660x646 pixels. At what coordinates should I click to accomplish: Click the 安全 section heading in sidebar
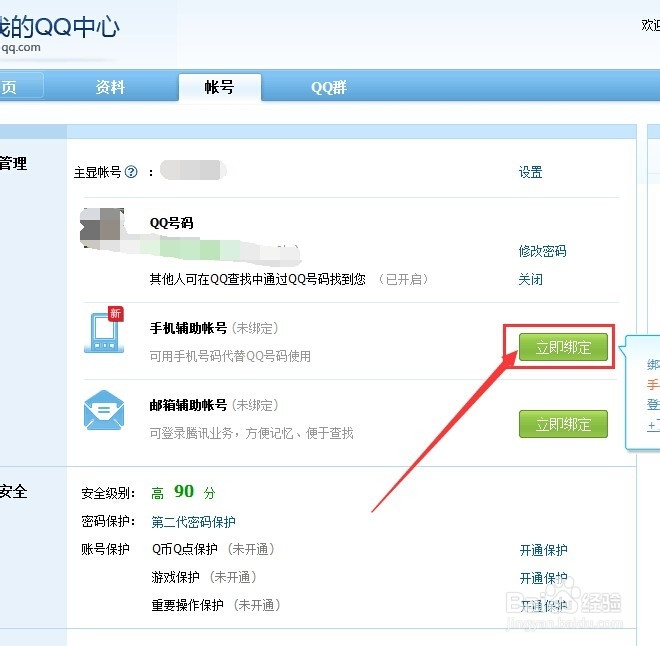coord(13,491)
